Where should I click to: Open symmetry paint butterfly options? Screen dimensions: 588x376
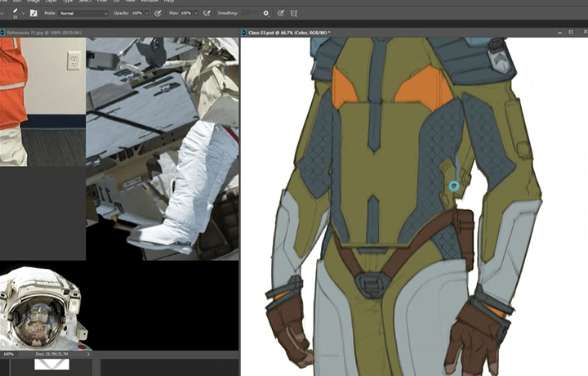tap(294, 14)
